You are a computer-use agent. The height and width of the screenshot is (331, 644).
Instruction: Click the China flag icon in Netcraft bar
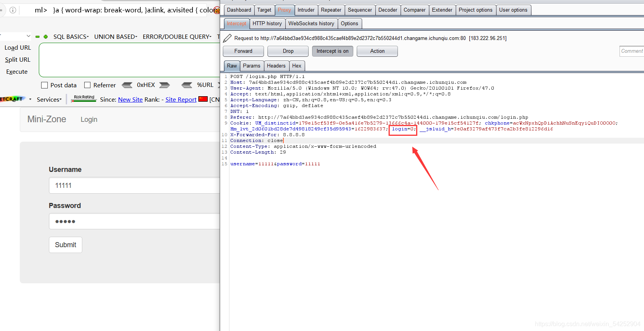pos(203,99)
